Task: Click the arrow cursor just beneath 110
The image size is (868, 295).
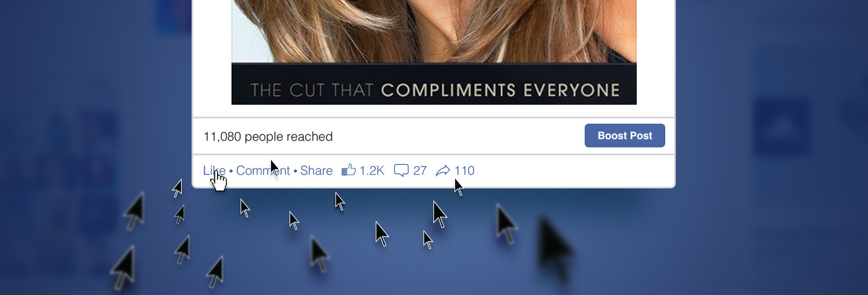Action: tap(458, 187)
